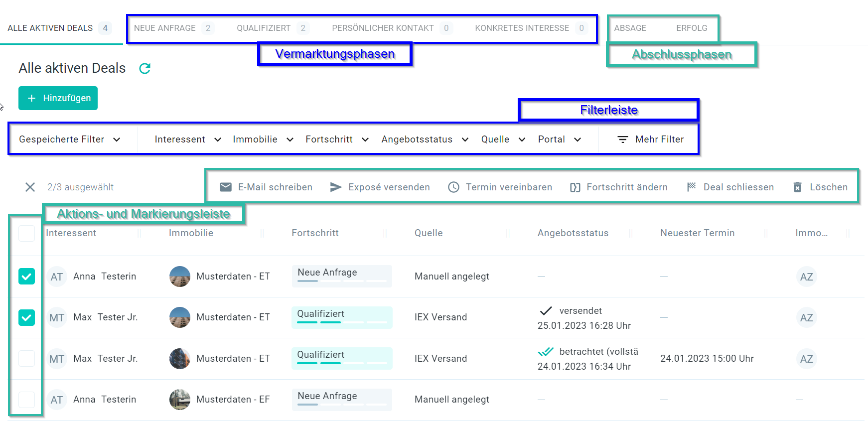868x421 pixels.
Task: Click the trash icon for Löschen
Action: pyautogui.click(x=797, y=187)
